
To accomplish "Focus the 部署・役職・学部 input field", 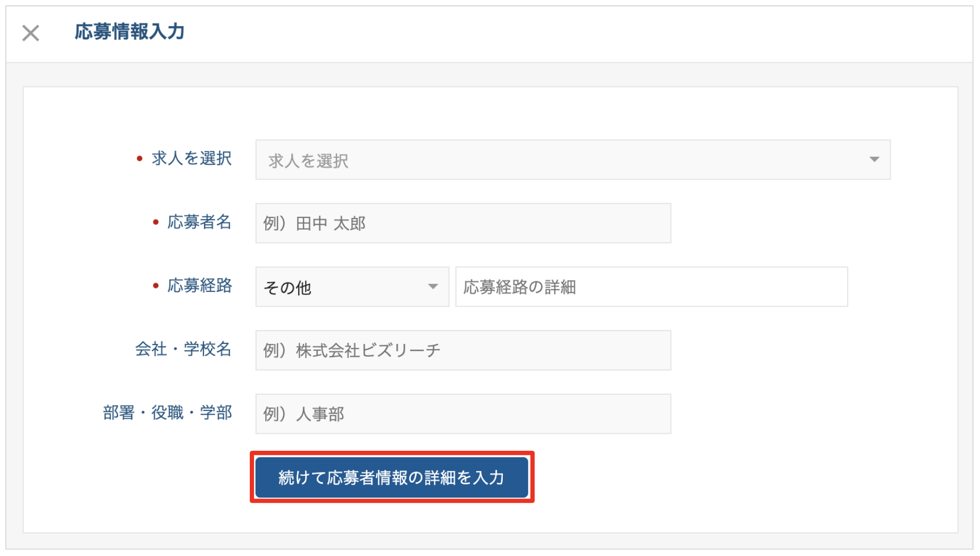I will [x=463, y=414].
